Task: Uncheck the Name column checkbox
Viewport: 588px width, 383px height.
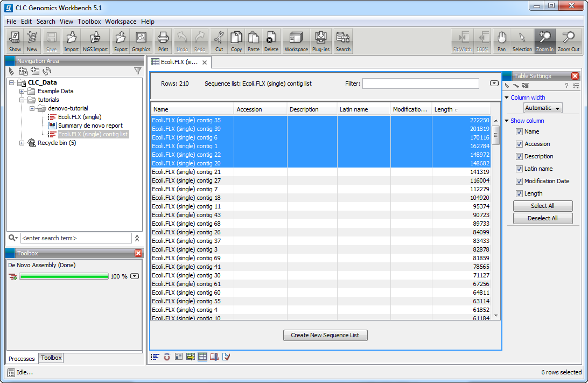Action: coord(520,131)
